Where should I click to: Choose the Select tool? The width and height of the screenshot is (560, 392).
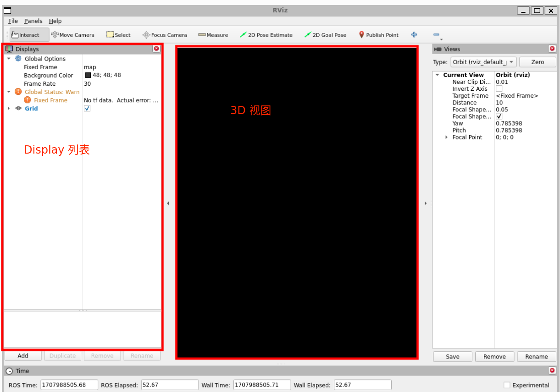click(118, 35)
